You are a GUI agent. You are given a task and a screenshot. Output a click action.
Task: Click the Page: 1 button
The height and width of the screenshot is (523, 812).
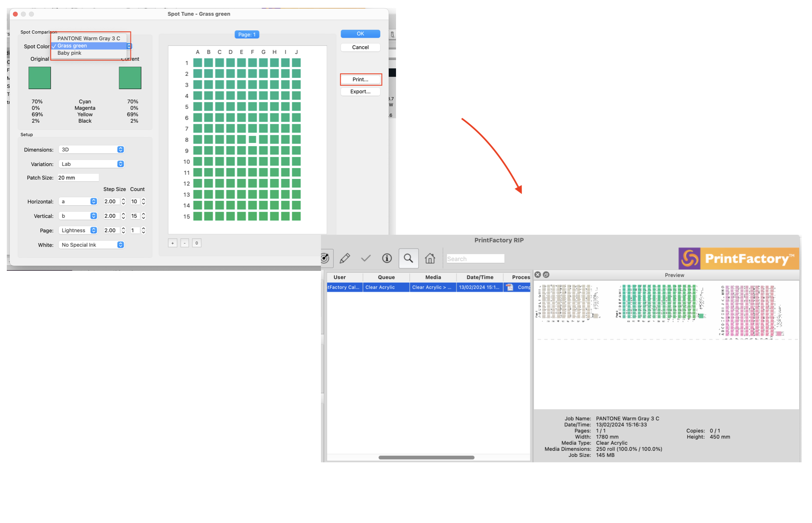(x=247, y=34)
